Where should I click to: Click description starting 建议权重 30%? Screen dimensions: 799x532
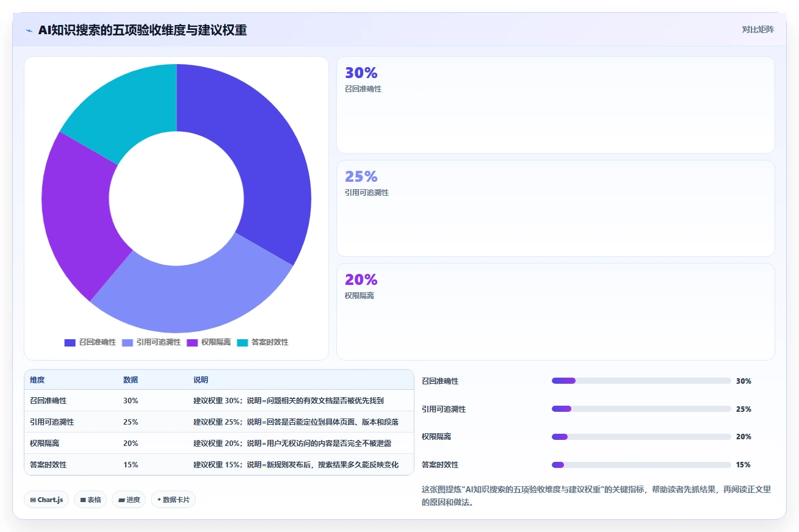point(289,401)
